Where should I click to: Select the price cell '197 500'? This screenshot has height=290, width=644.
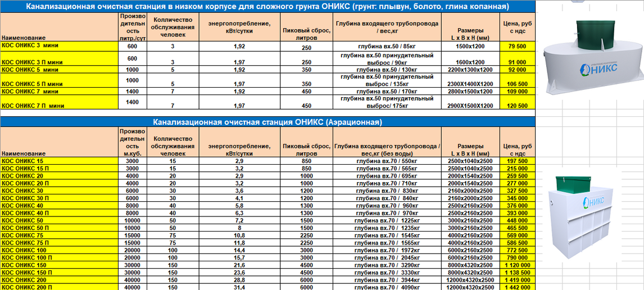click(518, 161)
